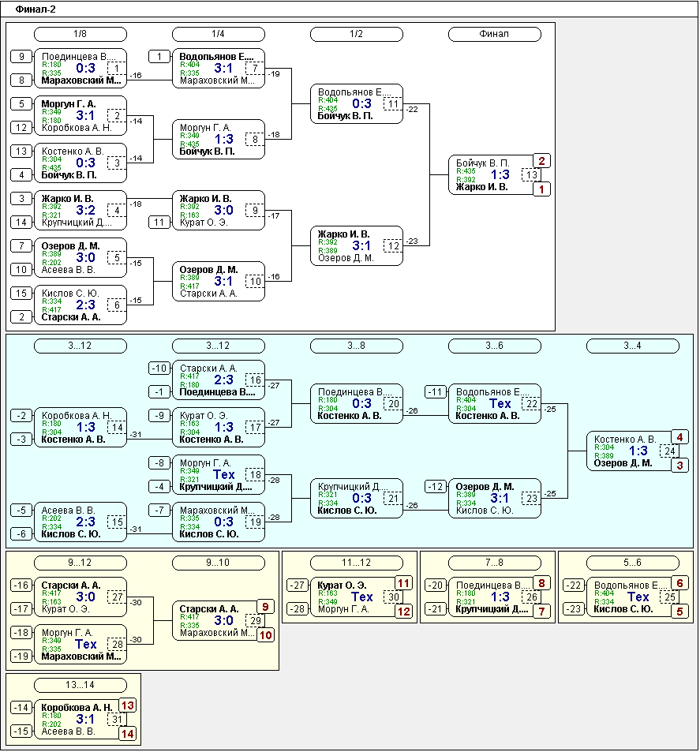Click place 2 badge beside Бойчук В. П.
The height and width of the screenshot is (752, 700).
(x=541, y=161)
